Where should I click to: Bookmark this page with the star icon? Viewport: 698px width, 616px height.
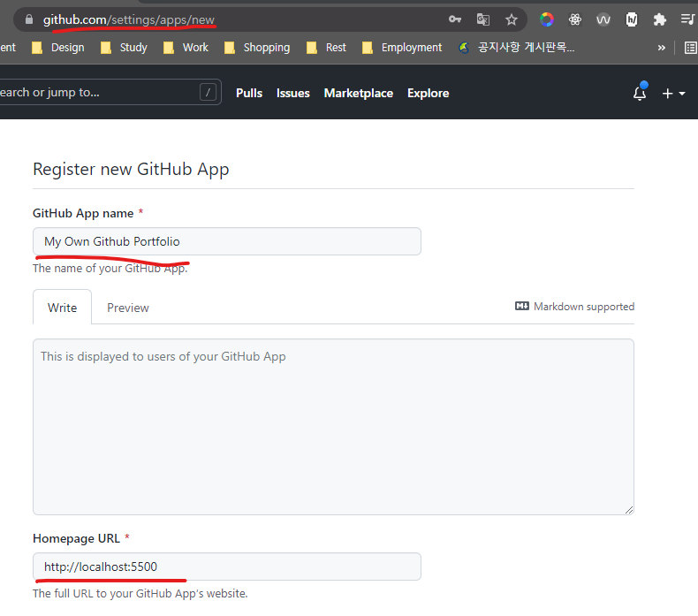coord(512,19)
